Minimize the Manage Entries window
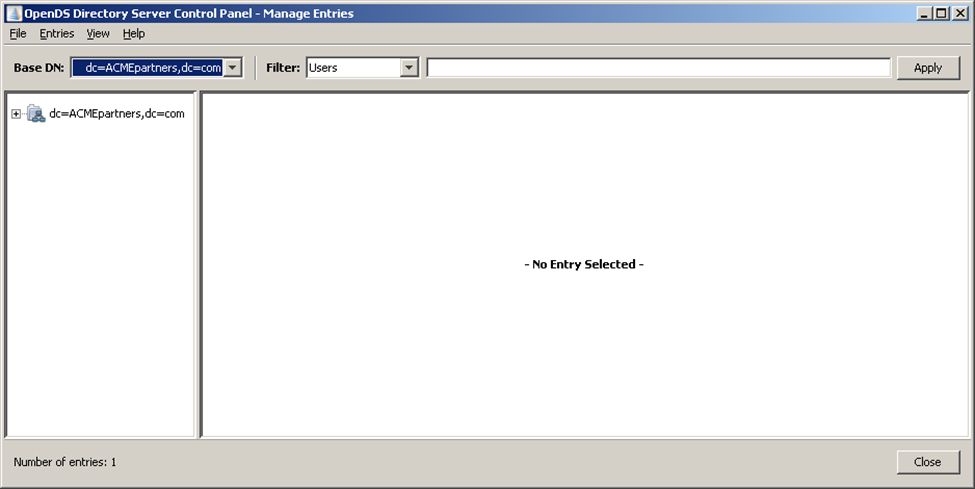The image size is (975, 489). (925, 13)
